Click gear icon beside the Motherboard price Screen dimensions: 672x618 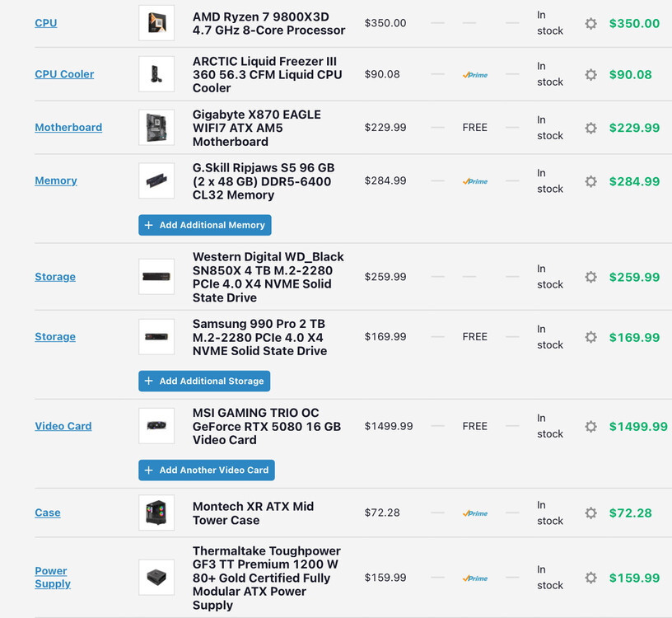[590, 128]
